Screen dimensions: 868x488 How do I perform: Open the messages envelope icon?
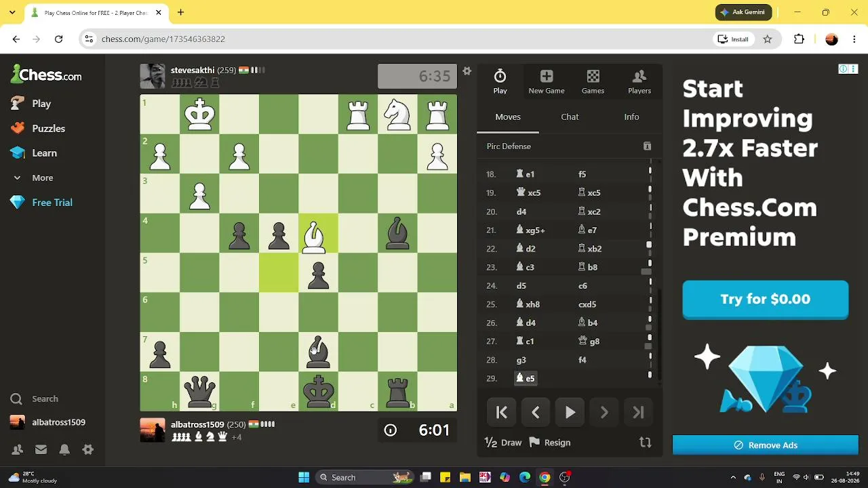[x=41, y=449]
